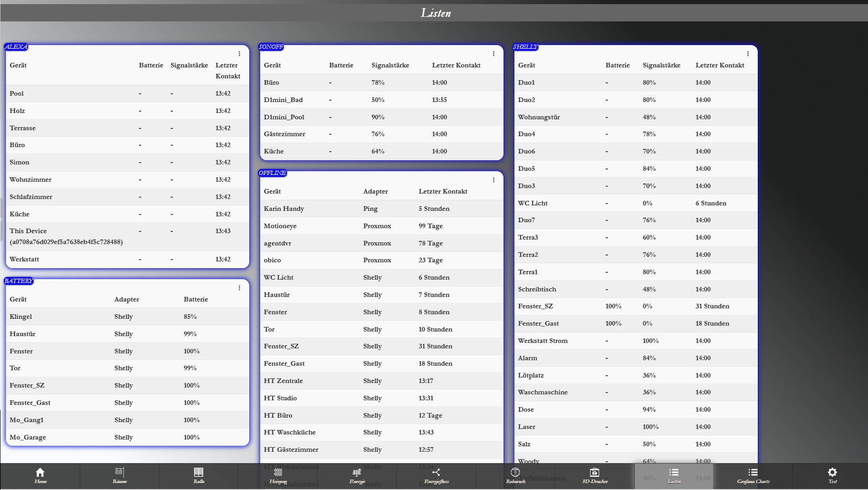Select Klingel row in BATTERY list
The image size is (868, 490).
click(127, 316)
